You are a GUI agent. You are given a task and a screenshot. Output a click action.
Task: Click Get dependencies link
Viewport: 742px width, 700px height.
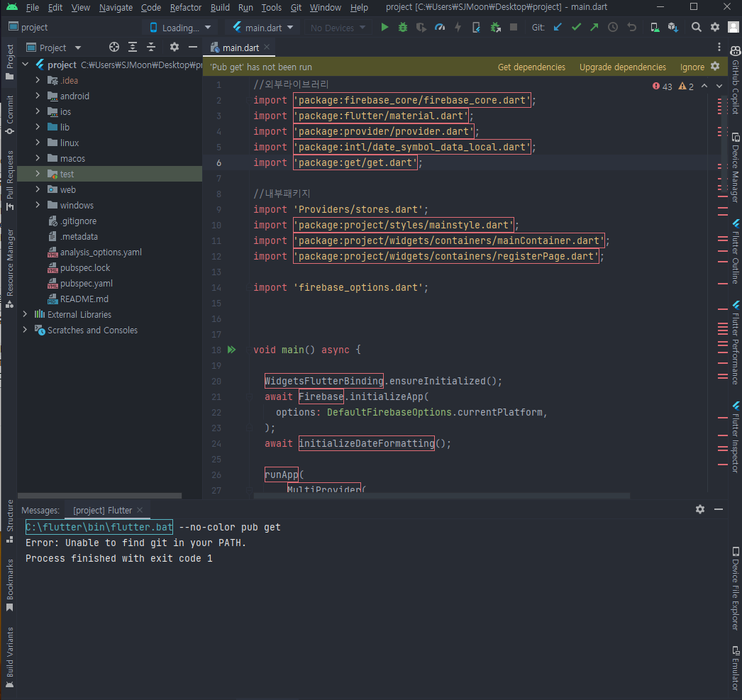point(531,67)
